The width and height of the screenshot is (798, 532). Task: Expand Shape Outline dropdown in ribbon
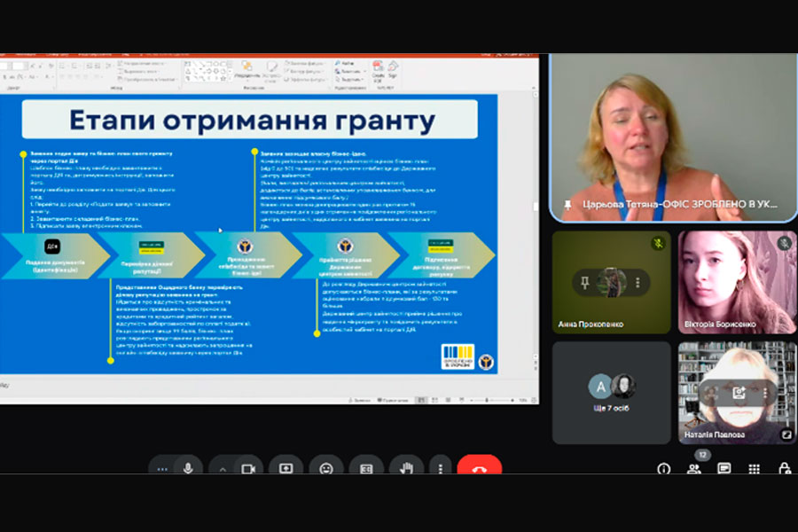pyautogui.click(x=303, y=71)
